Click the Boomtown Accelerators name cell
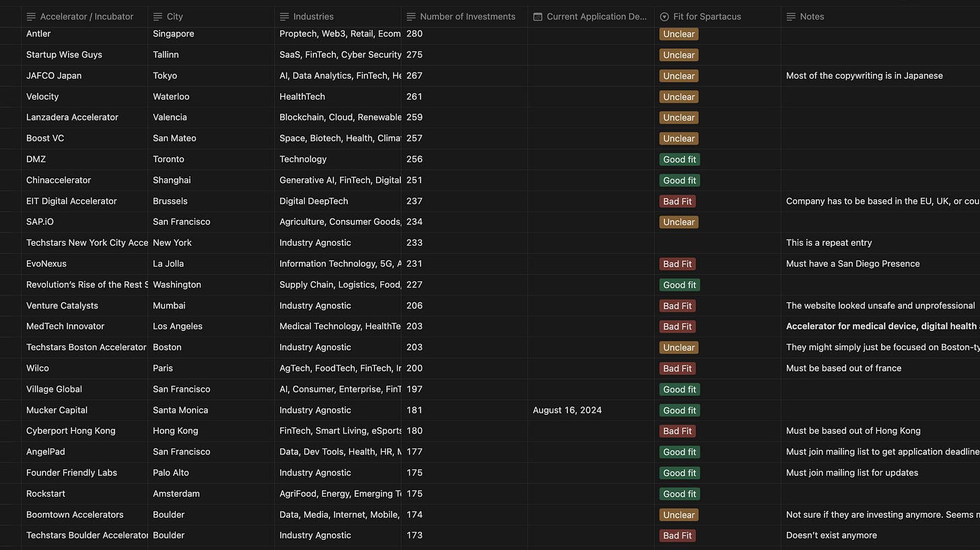This screenshot has height=550, width=980. point(84,514)
